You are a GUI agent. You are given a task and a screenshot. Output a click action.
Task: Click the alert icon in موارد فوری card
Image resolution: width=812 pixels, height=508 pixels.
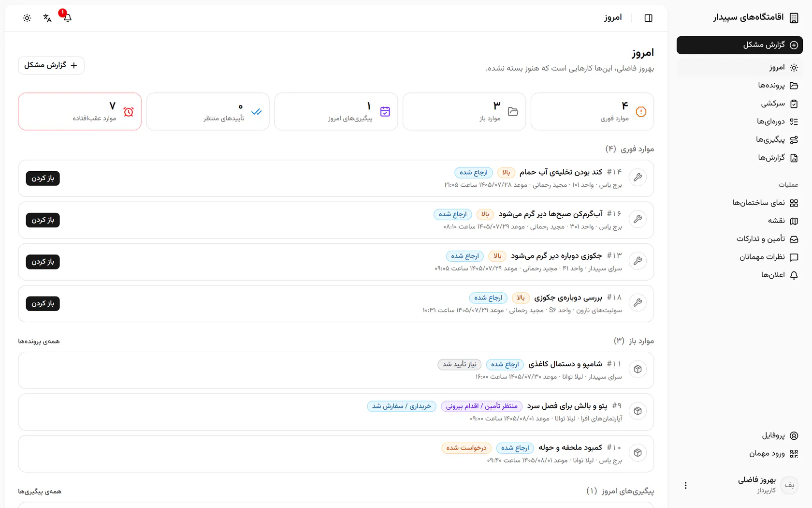coord(641,112)
